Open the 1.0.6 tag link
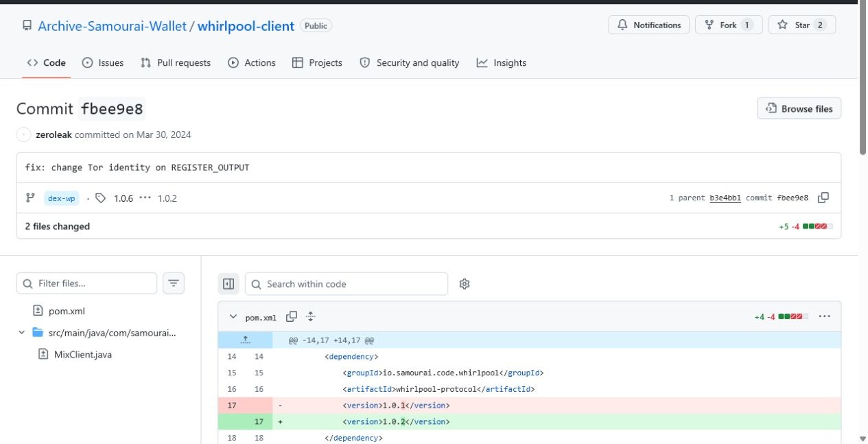The image size is (868, 444). coord(124,198)
